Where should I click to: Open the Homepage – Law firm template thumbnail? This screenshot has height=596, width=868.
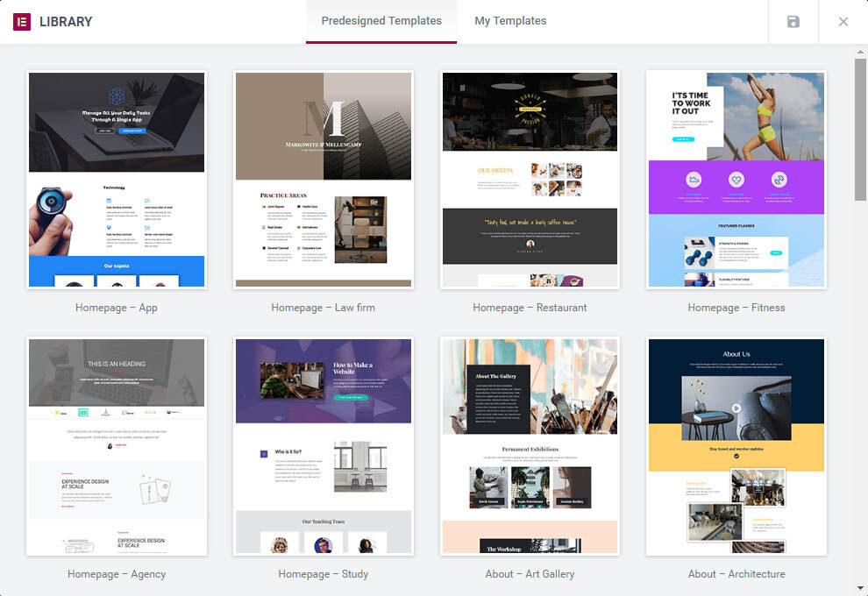point(324,180)
